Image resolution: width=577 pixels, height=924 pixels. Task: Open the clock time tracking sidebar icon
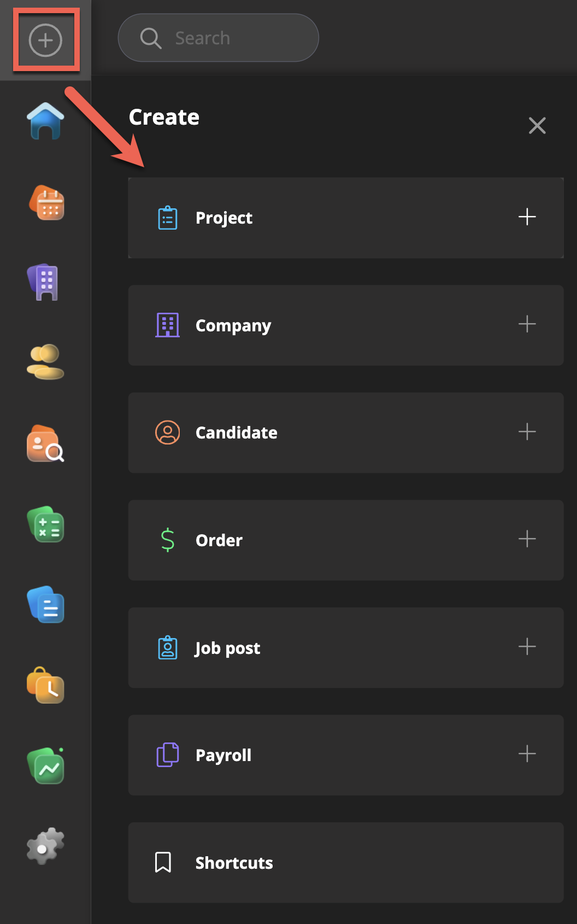(45, 685)
